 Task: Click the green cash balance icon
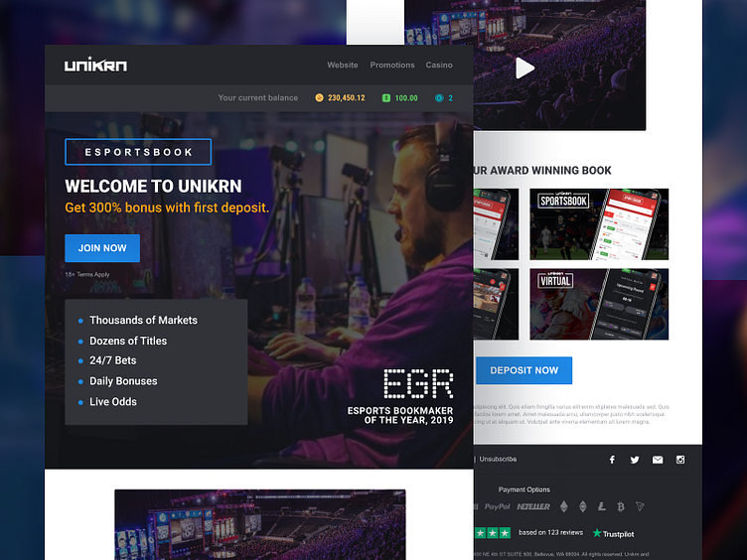click(385, 97)
